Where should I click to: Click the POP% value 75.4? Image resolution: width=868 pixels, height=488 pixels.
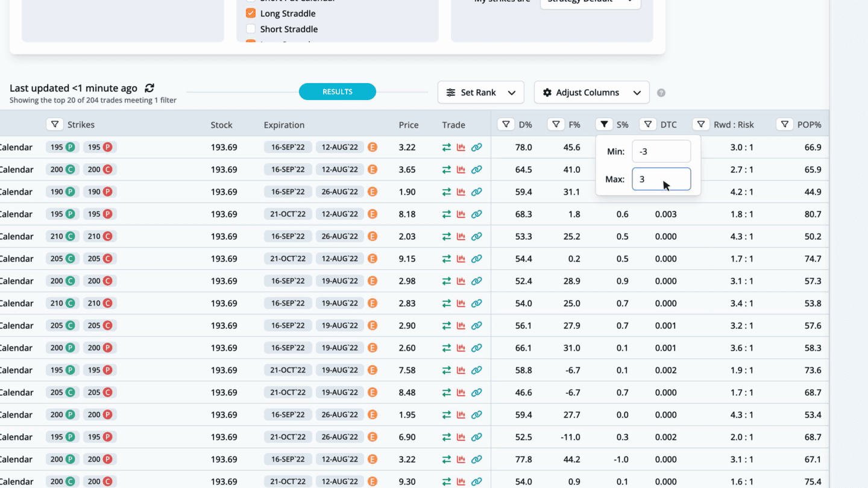click(813, 482)
